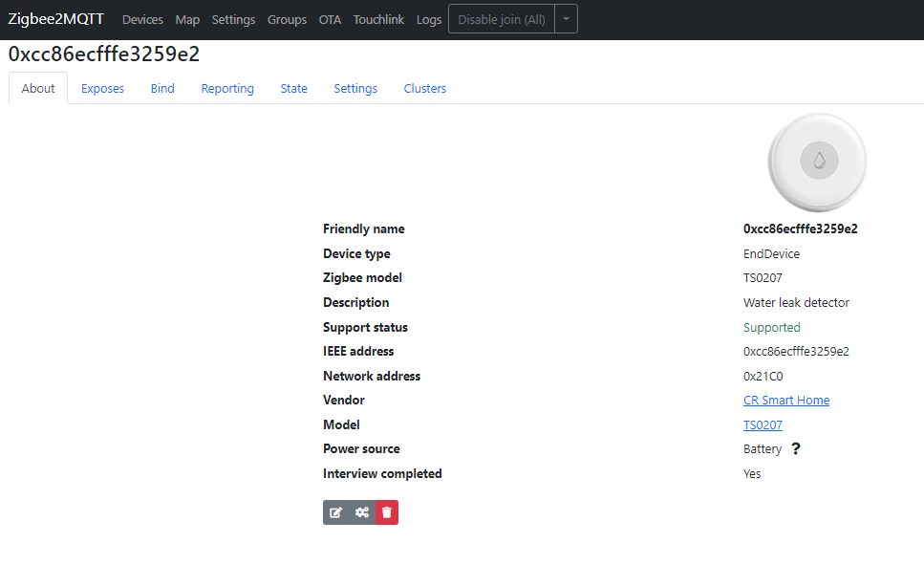Click the Battery power source value
924x565 pixels.
click(762, 449)
